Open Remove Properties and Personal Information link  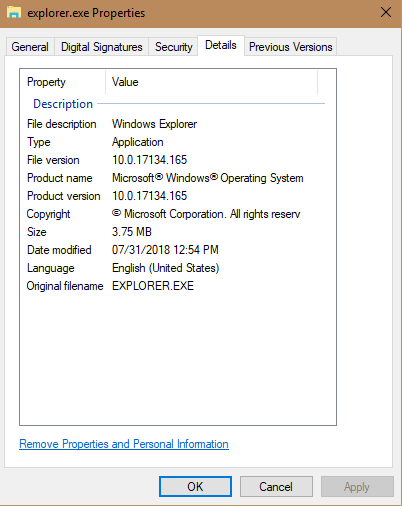tap(124, 444)
